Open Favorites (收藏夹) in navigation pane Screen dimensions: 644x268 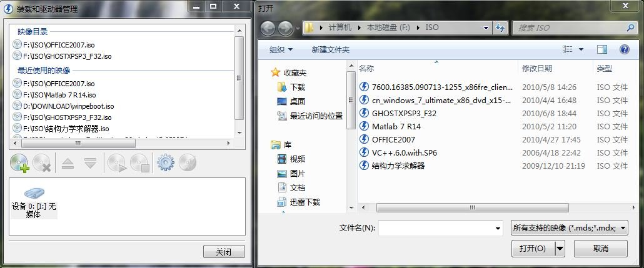(289, 72)
